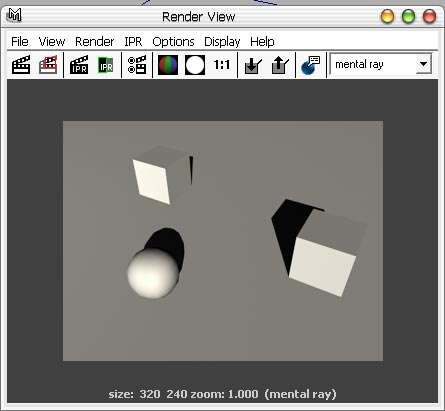Click the 1:1 real size button
This screenshot has height=411, width=445.
[221, 65]
